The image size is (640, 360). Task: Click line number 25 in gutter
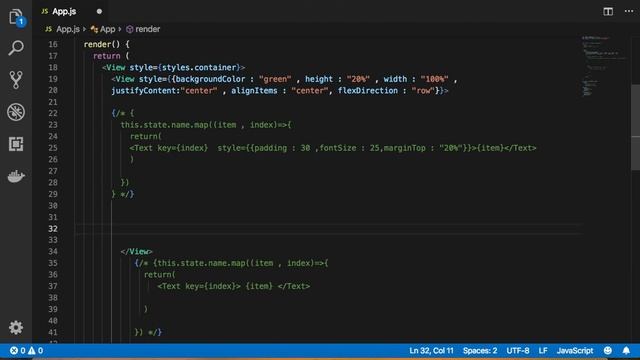click(53, 148)
